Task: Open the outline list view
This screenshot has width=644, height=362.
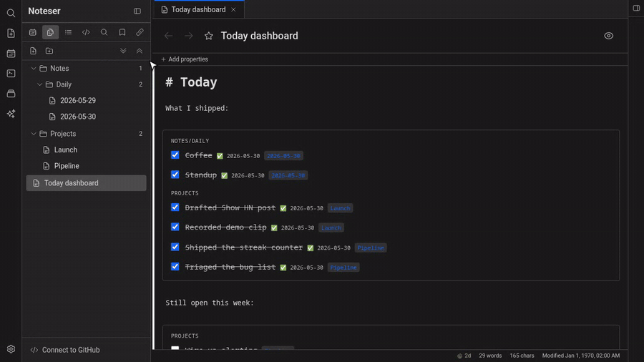Action: tap(68, 32)
